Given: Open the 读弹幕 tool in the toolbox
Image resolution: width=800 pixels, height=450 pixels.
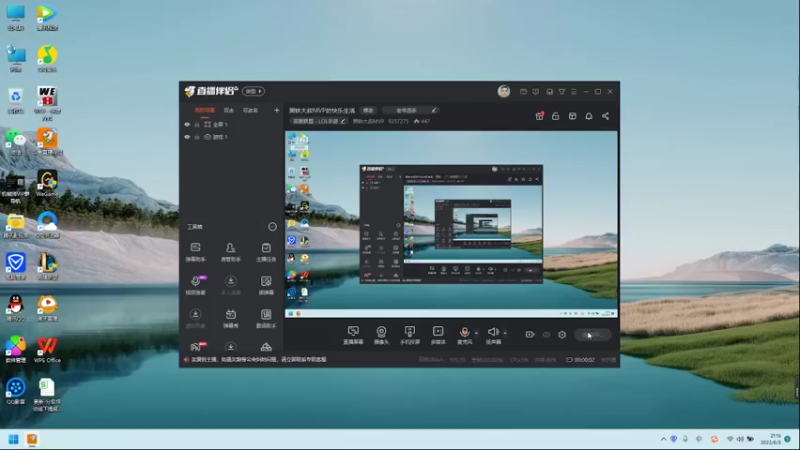Looking at the screenshot, I should (x=266, y=285).
